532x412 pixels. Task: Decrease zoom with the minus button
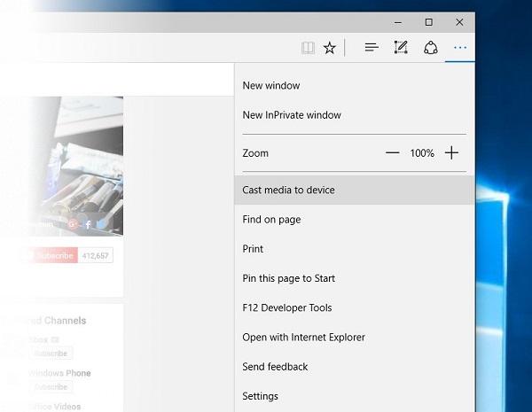pyautogui.click(x=392, y=153)
